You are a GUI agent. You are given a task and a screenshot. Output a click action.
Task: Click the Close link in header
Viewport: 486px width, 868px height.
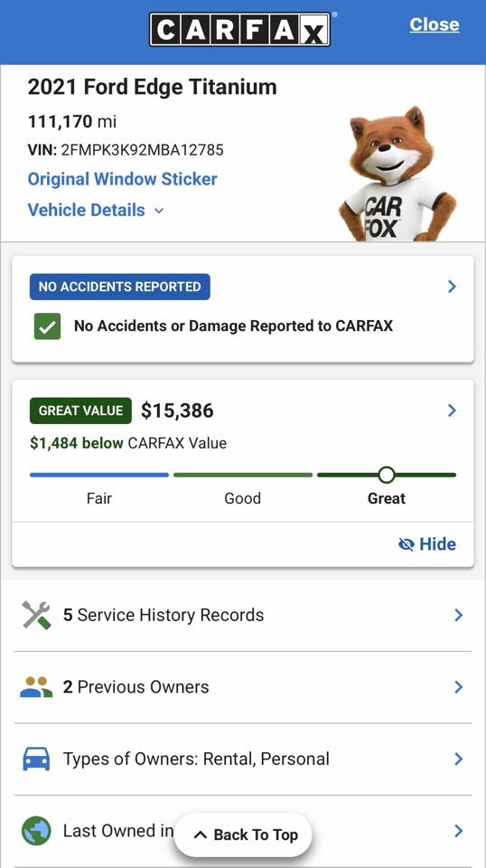click(435, 24)
